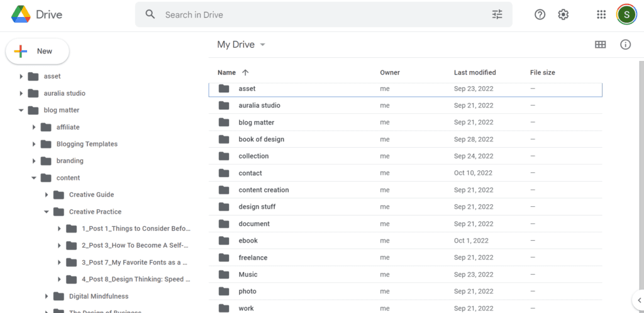
Task: Show details info icon
Action: tap(625, 45)
